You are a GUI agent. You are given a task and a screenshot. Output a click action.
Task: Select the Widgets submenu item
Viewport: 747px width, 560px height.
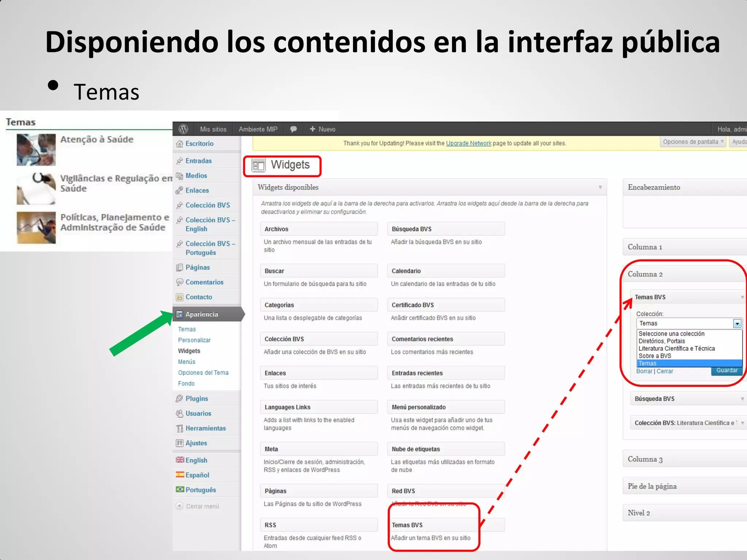[189, 351]
